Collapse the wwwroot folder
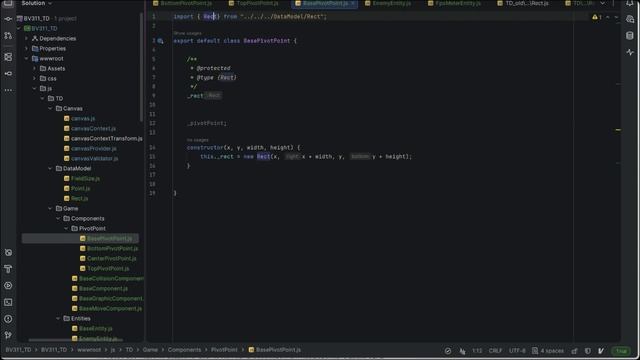The image size is (640, 360). pyautogui.click(x=27, y=58)
